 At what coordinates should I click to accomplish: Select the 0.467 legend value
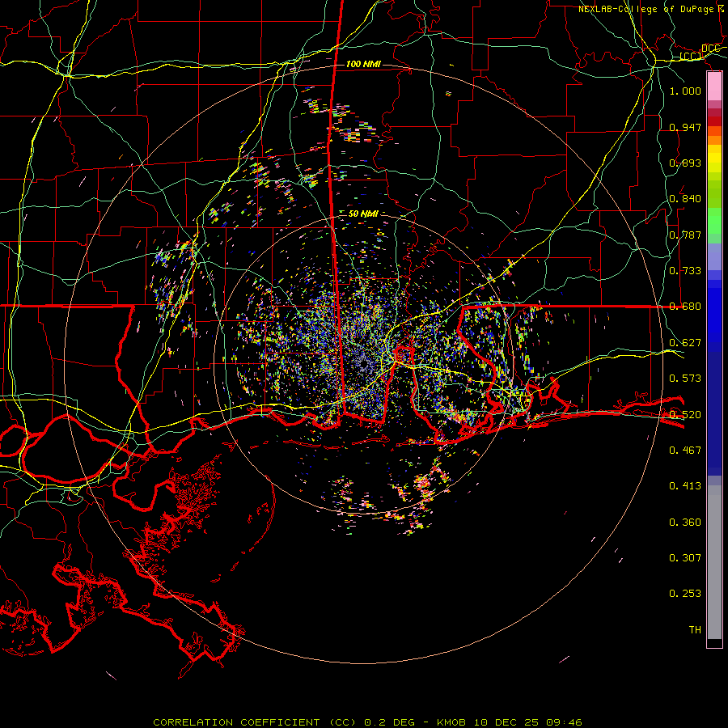[685, 450]
